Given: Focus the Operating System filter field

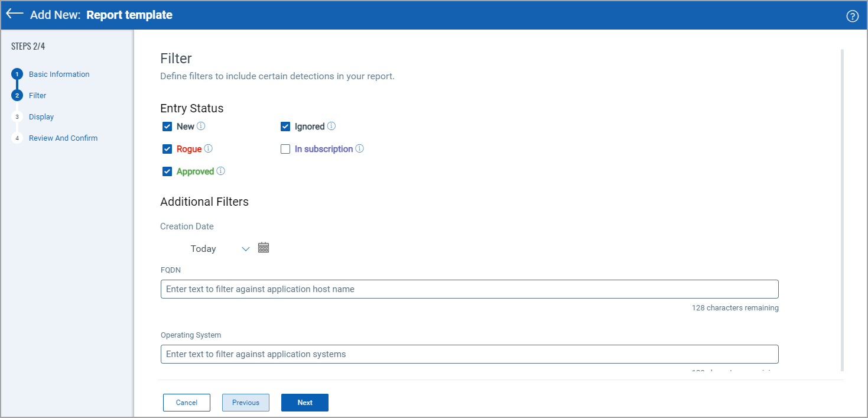Looking at the screenshot, I should point(469,354).
